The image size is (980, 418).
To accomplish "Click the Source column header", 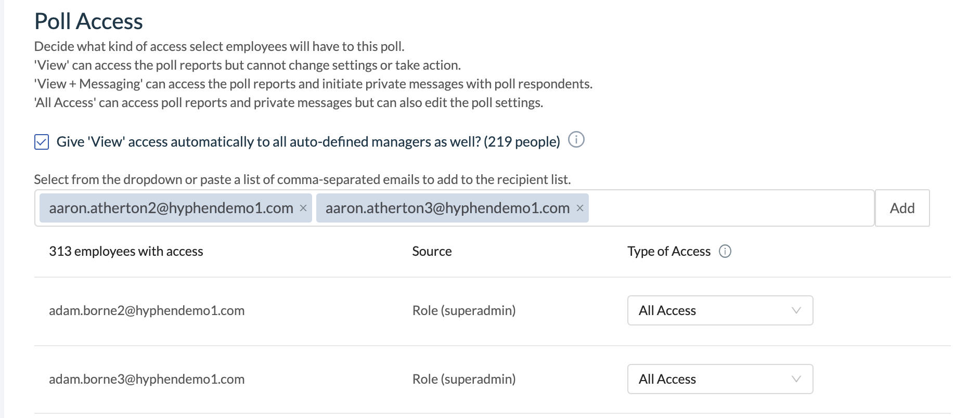I will click(432, 252).
